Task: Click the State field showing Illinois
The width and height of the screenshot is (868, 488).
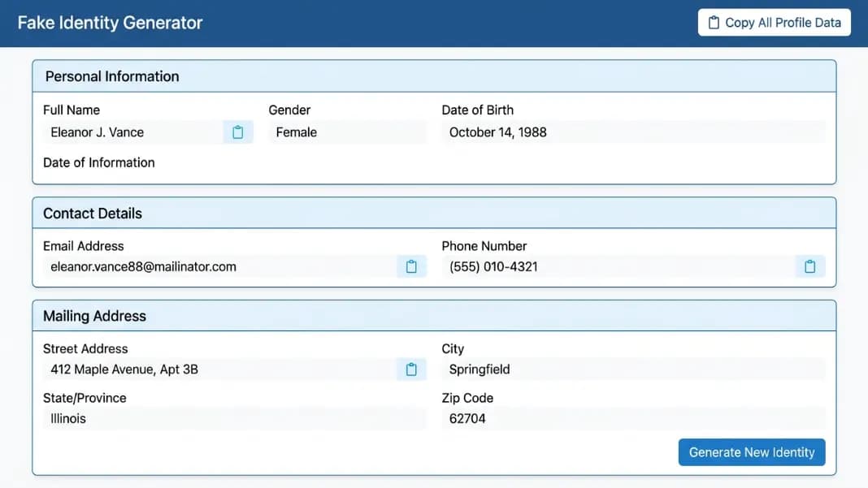Action: pos(235,419)
